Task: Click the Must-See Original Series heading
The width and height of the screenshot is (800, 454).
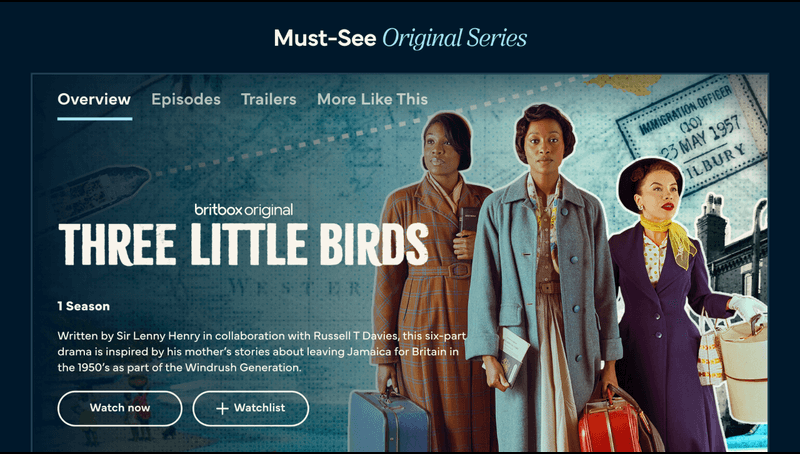Action: click(400, 38)
